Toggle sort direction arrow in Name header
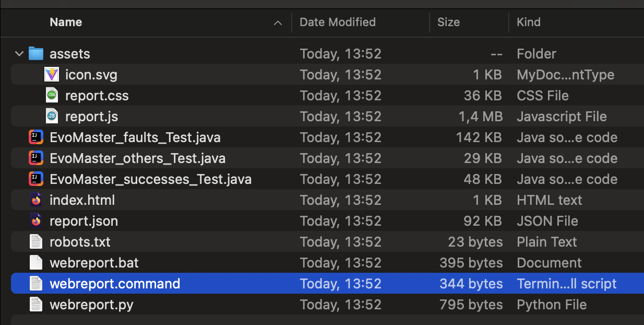The width and height of the screenshot is (644, 325). click(x=278, y=23)
